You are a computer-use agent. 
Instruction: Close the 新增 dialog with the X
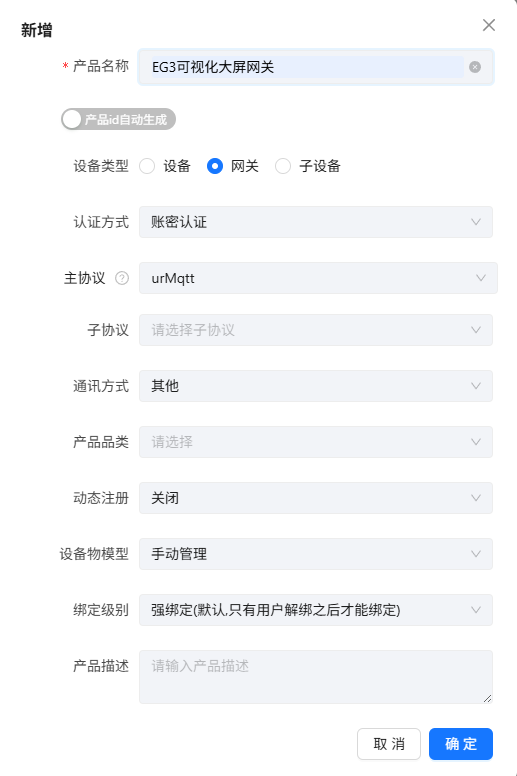[489, 25]
